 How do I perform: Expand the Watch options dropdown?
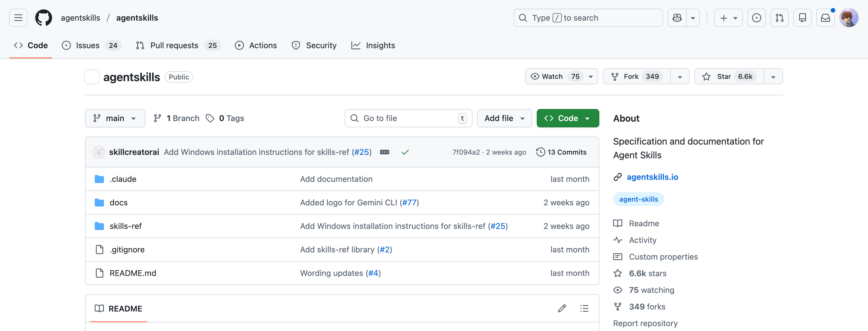tap(591, 76)
